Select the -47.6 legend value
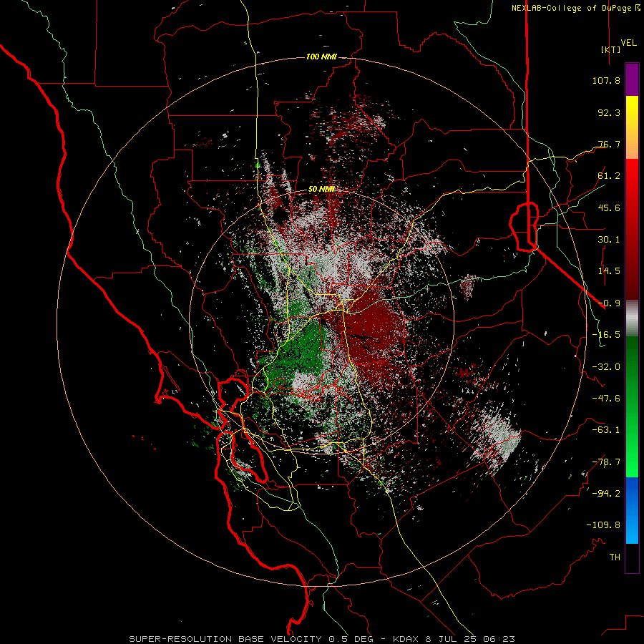The image size is (644, 644). tap(606, 399)
